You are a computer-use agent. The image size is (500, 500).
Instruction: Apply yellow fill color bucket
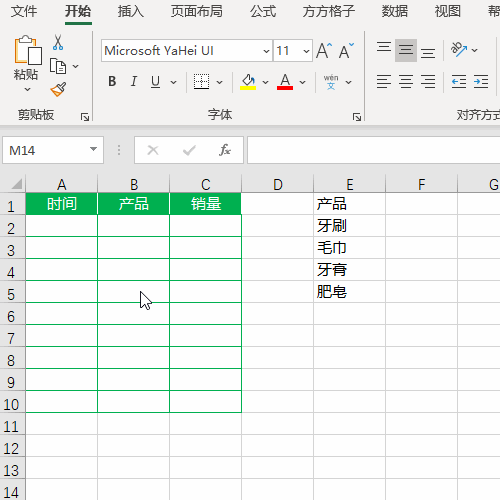pos(248,82)
